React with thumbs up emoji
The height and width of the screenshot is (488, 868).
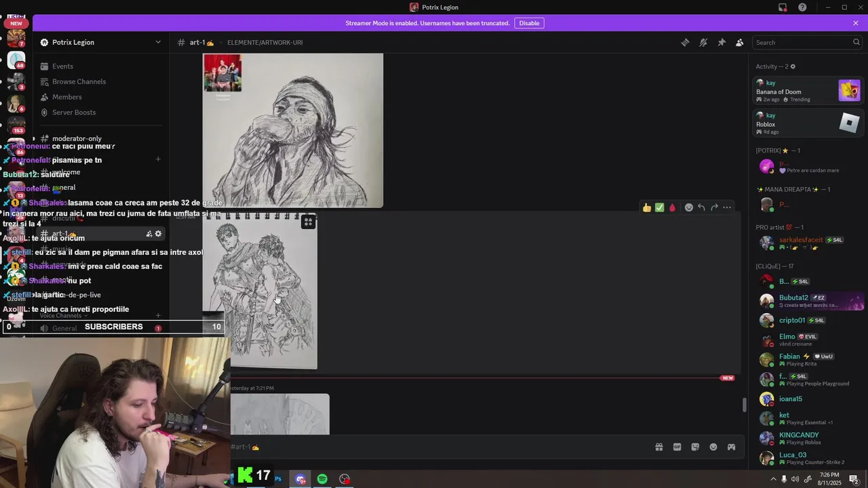(647, 207)
